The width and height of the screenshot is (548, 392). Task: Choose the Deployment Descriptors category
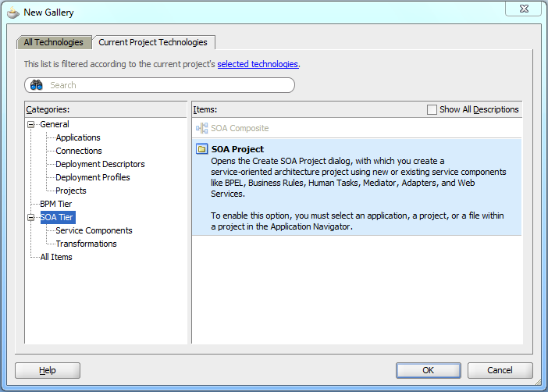click(x=100, y=164)
